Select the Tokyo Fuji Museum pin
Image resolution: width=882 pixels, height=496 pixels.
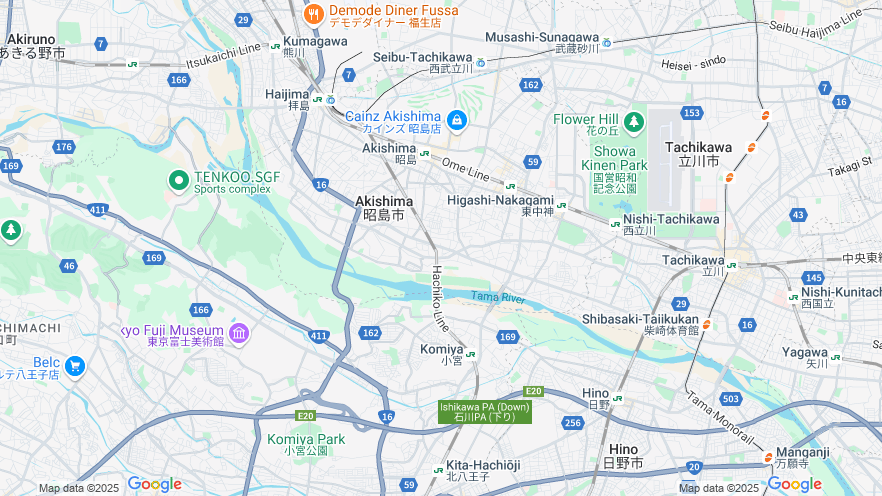[239, 334]
